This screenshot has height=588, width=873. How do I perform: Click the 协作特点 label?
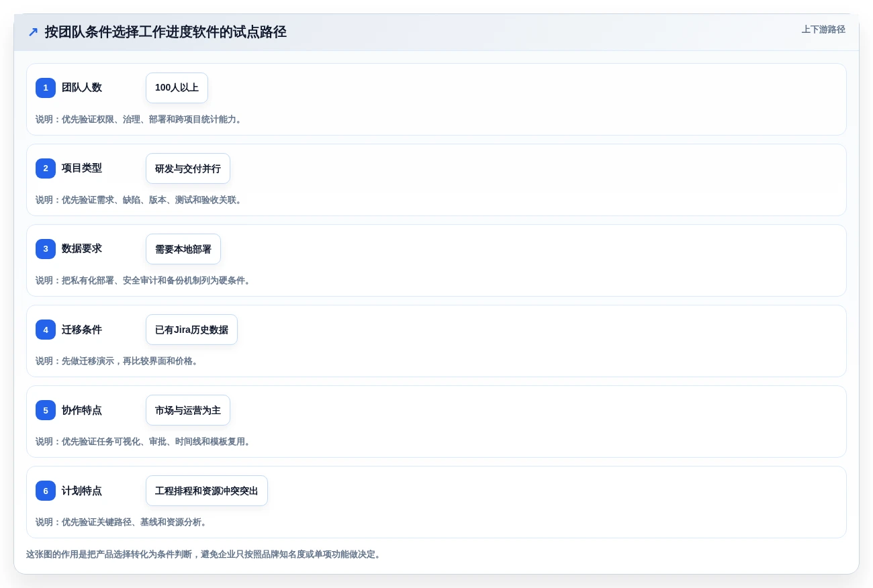point(82,410)
